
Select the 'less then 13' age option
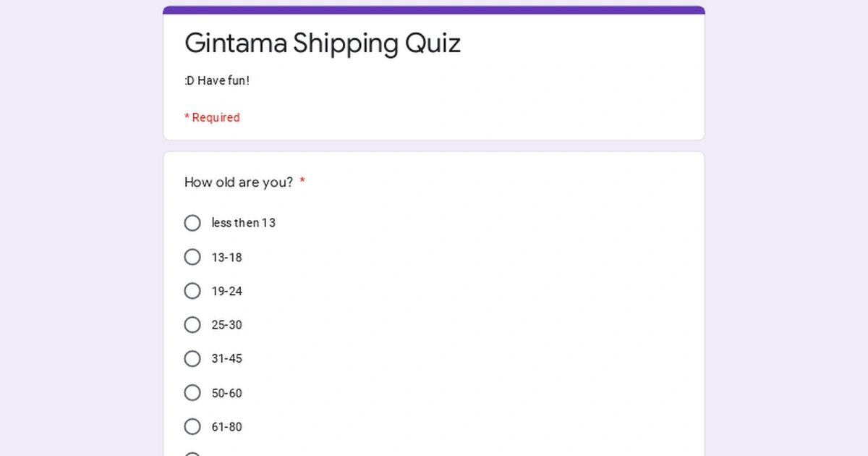192,223
